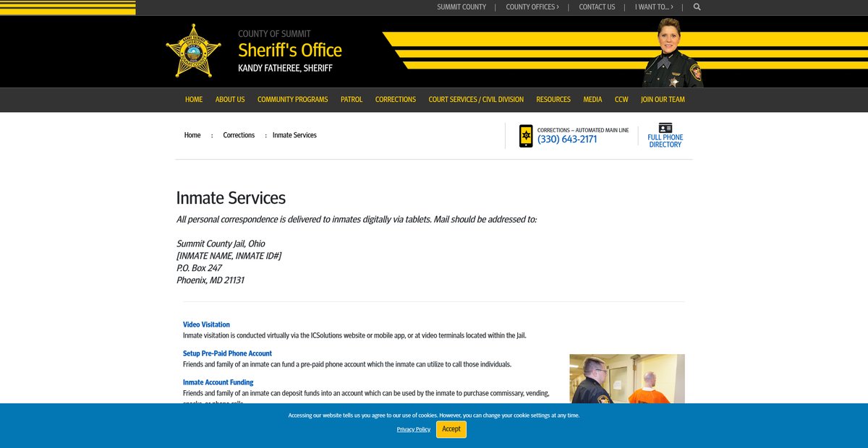This screenshot has width=868, height=448.
Task: Open the Media menu
Action: click(x=592, y=100)
